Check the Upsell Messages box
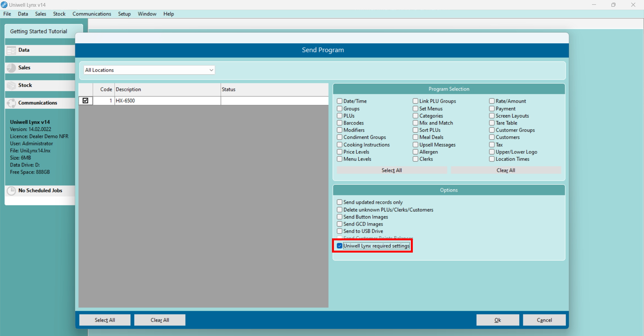Screen dimensions: 644x336 415,145
